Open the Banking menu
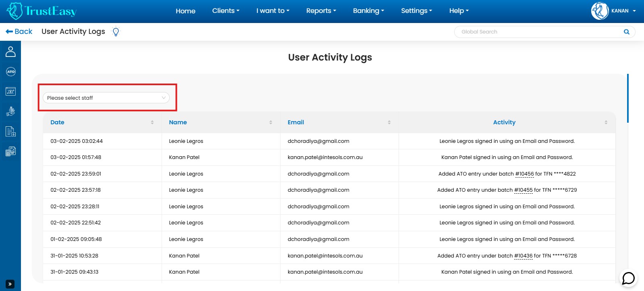Screen dimensions: 644x291 (x=368, y=11)
